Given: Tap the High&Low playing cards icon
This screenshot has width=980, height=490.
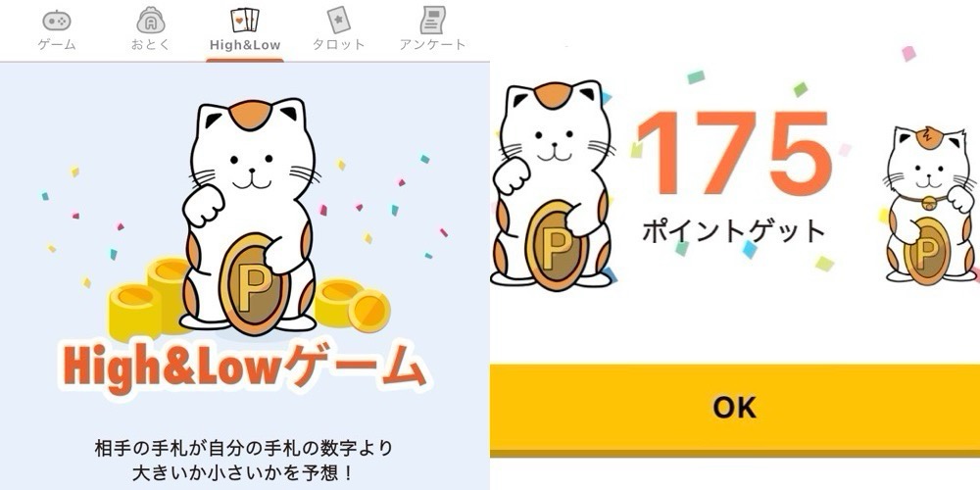Looking at the screenshot, I should (244, 20).
